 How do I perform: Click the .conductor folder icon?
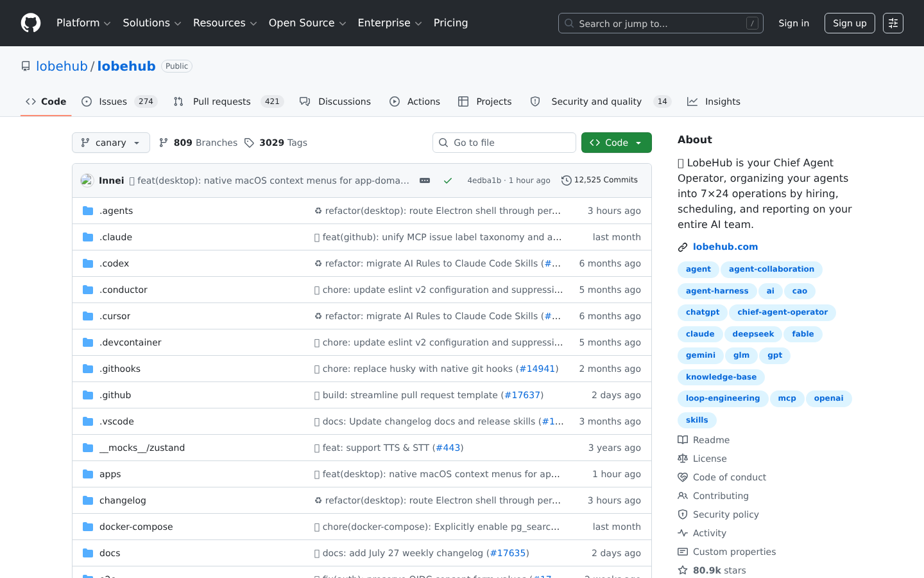click(x=88, y=290)
